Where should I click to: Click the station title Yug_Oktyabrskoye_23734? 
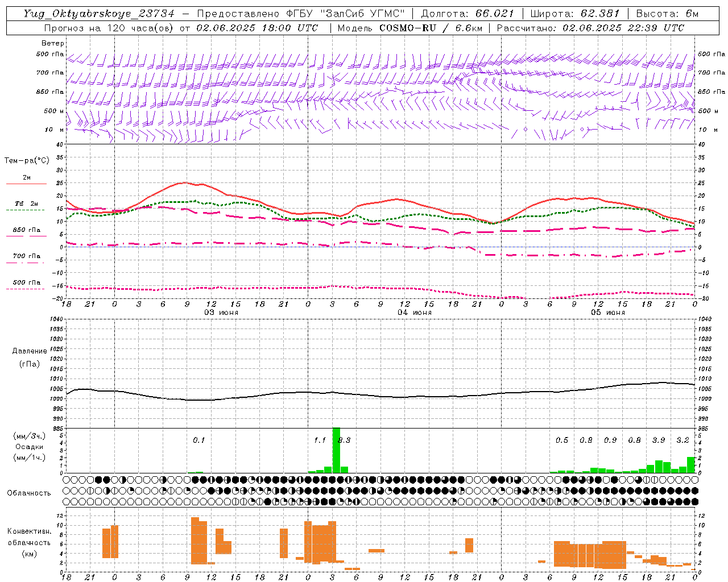pos(99,14)
